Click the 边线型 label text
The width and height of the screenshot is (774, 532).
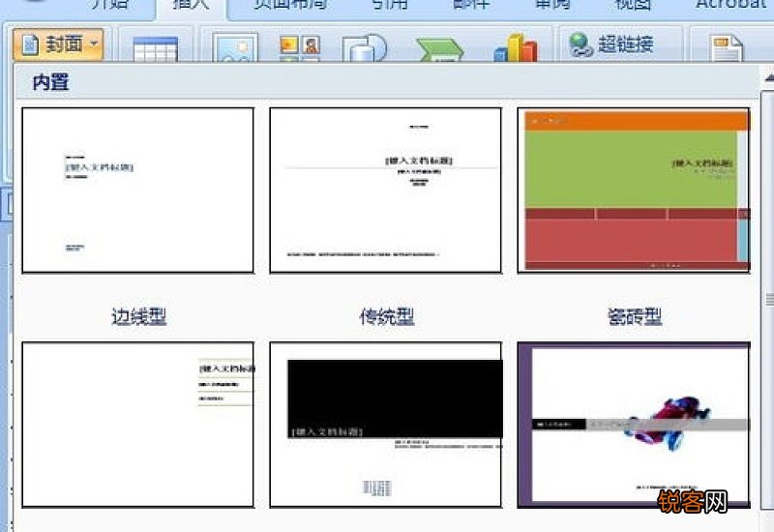click(x=138, y=317)
